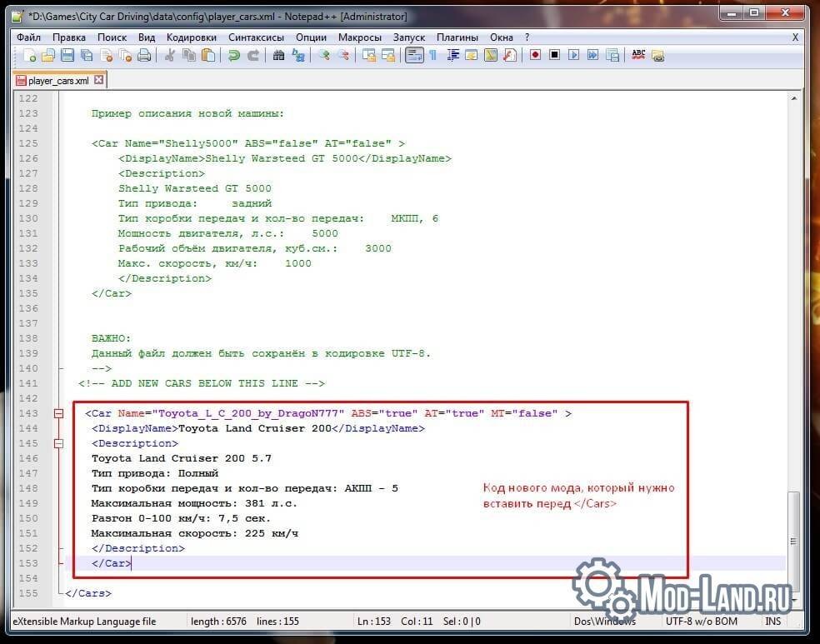Image resolution: width=820 pixels, height=644 pixels.
Task: Click the Dos\Windows line ending field
Action: (604, 622)
